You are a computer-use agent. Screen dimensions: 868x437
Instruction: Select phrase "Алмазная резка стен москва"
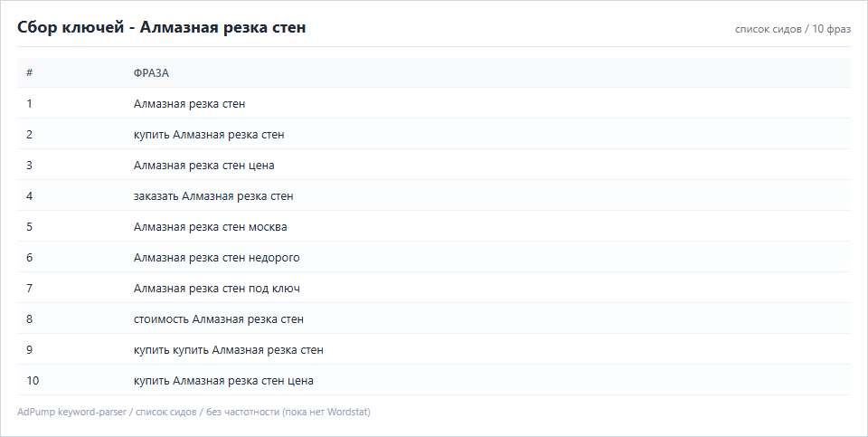210,227
